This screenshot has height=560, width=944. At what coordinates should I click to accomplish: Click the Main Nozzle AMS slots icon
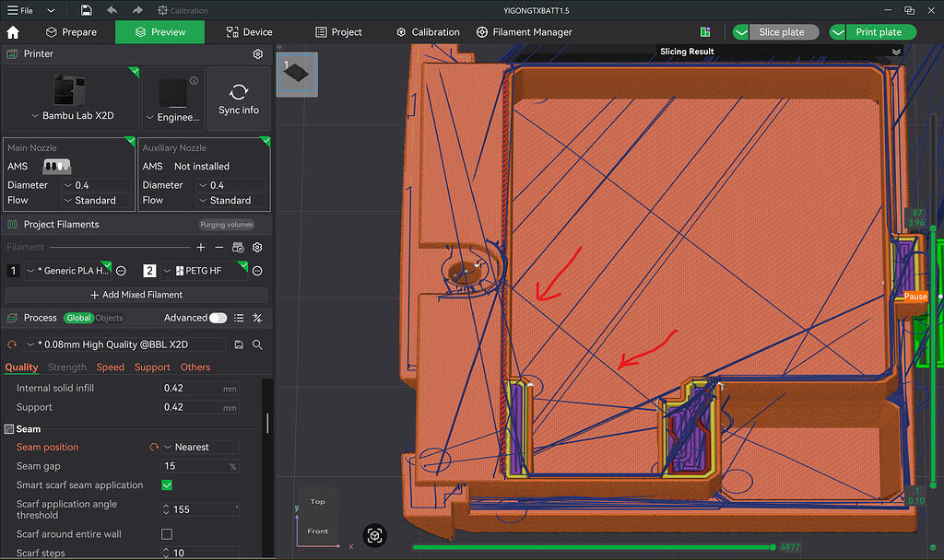(56, 166)
